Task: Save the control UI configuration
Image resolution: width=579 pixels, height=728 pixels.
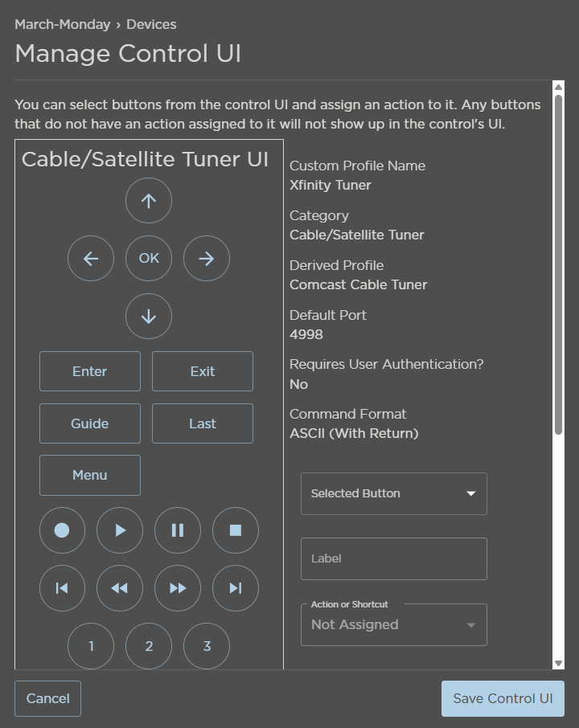Action: (x=503, y=698)
